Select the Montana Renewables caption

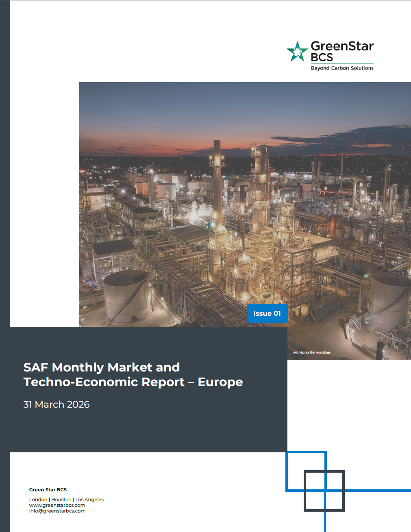312,352
